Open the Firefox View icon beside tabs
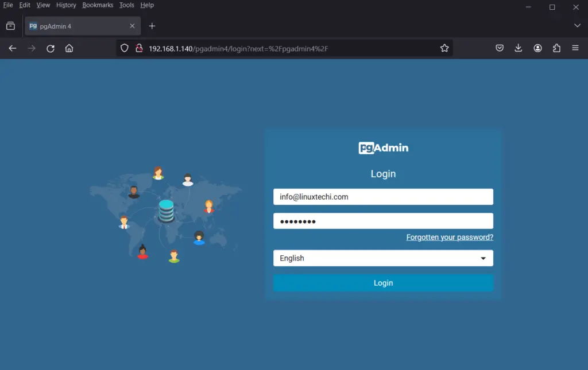Viewport: 588px width, 370px height. tap(10, 26)
